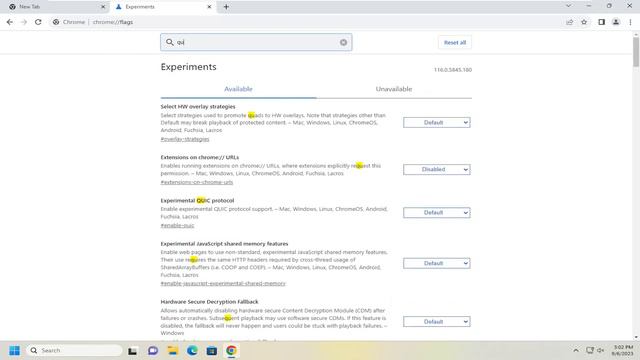This screenshot has width=640, height=360.
Task: Open a new tab with the plus button
Action: click(x=226, y=7)
